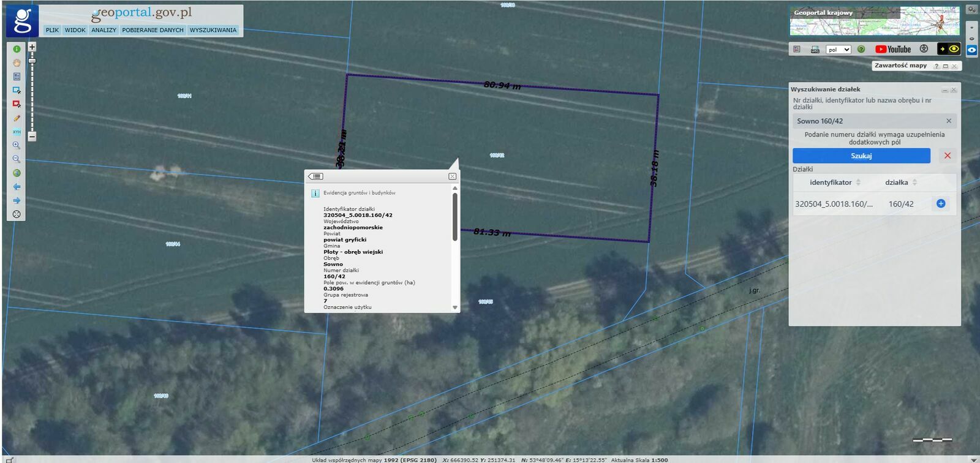The image size is (980, 463).
Task: Select the smallest eye visibility option
Action: (971, 28)
